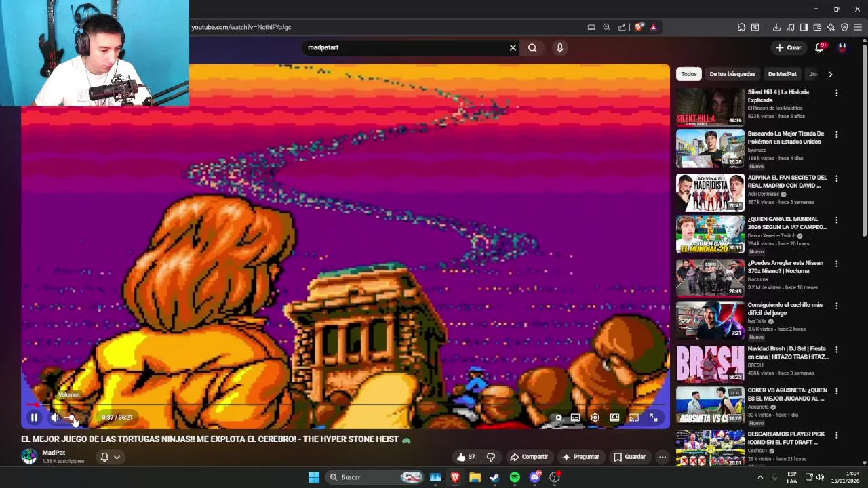This screenshot has height=488, width=868.
Task: Open the Windows Start button
Action: coord(313,477)
